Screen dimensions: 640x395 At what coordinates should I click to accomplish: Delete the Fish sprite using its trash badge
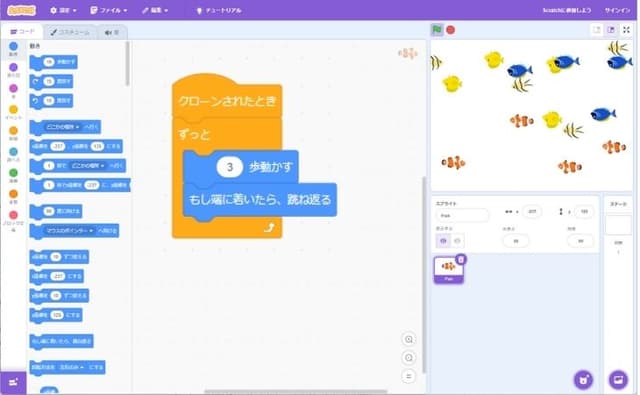(461, 260)
